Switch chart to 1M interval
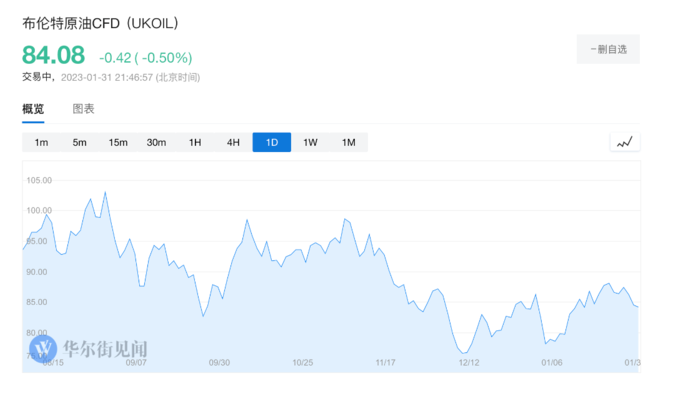Viewport: 680px width, 397px height. (x=349, y=142)
